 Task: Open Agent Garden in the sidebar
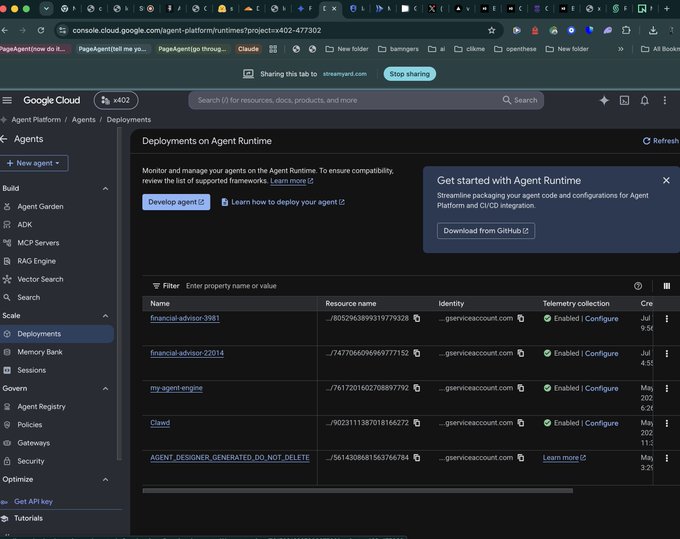(x=40, y=206)
